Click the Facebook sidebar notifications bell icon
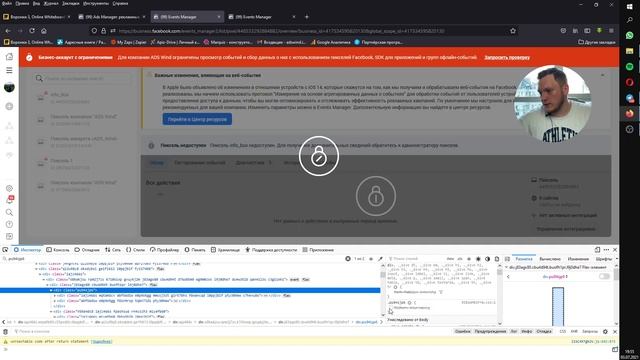The height and width of the screenshot is (360, 640). tap(9, 200)
